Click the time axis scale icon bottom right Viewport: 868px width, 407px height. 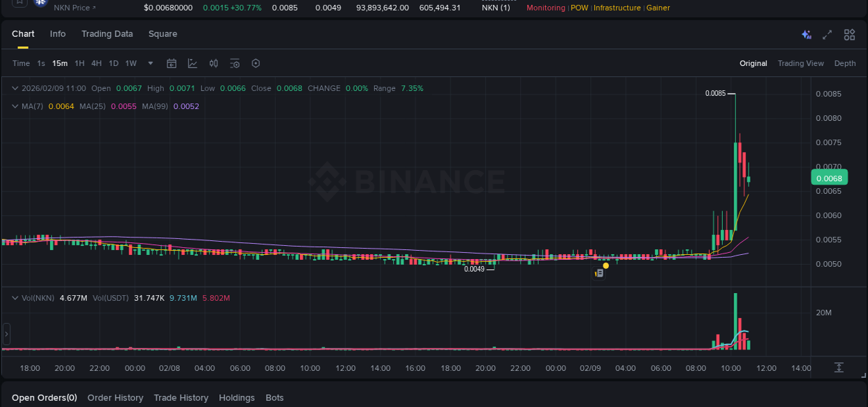(839, 367)
